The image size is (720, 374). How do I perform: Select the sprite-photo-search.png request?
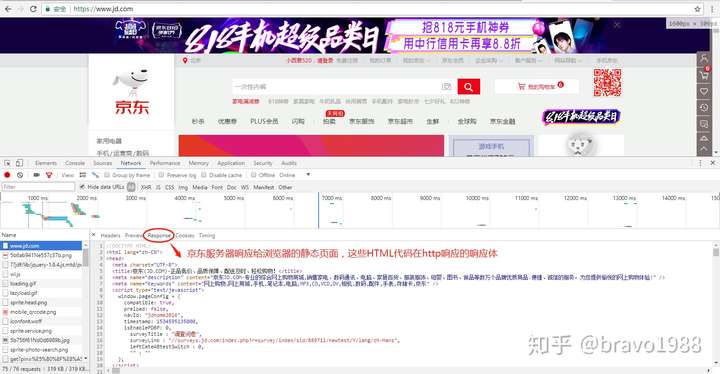41,350
